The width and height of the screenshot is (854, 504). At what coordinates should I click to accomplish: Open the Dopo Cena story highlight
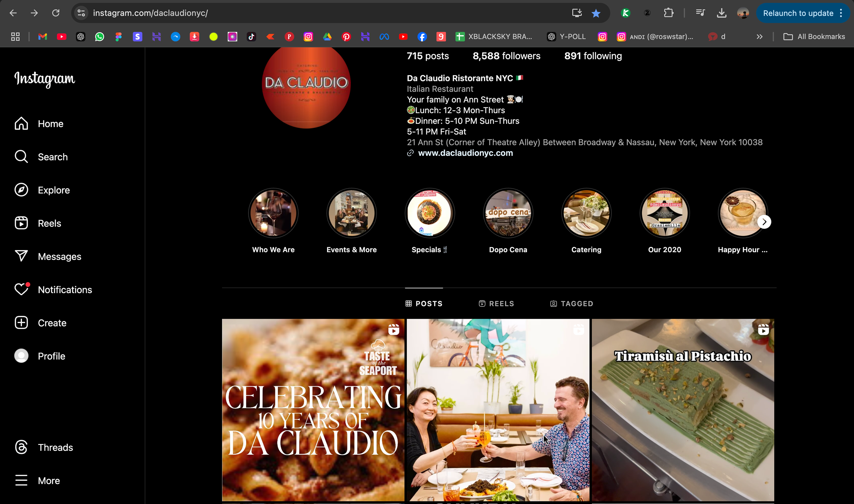pyautogui.click(x=508, y=221)
